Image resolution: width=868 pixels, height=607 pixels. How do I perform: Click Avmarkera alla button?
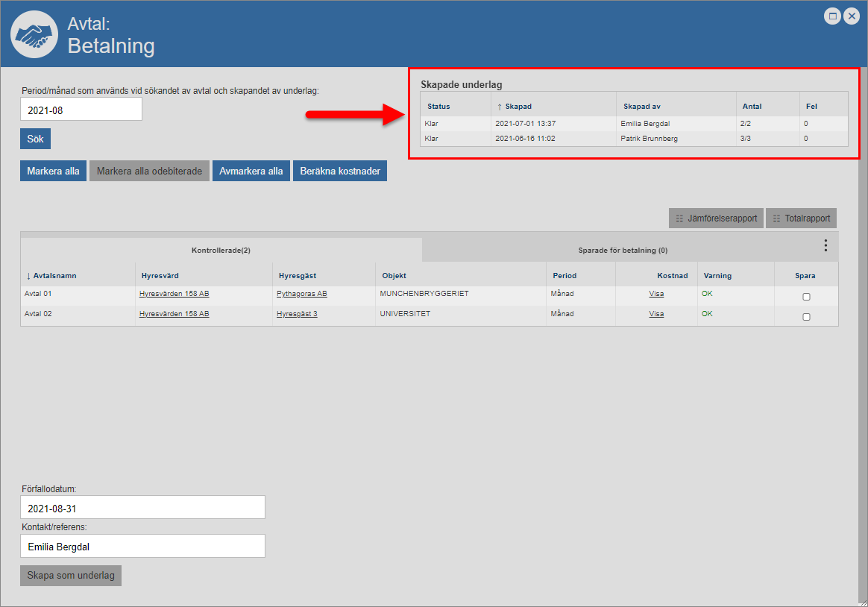[x=251, y=171]
